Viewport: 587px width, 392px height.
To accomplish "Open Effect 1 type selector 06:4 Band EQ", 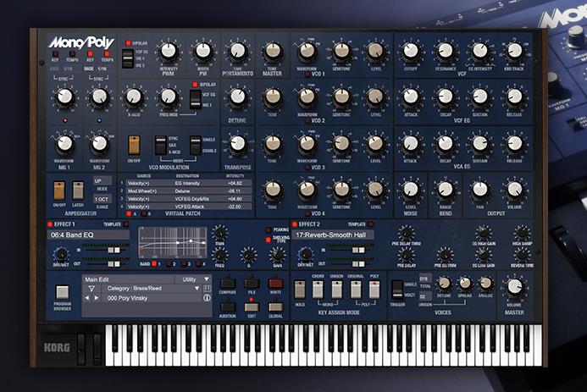I will [x=89, y=235].
